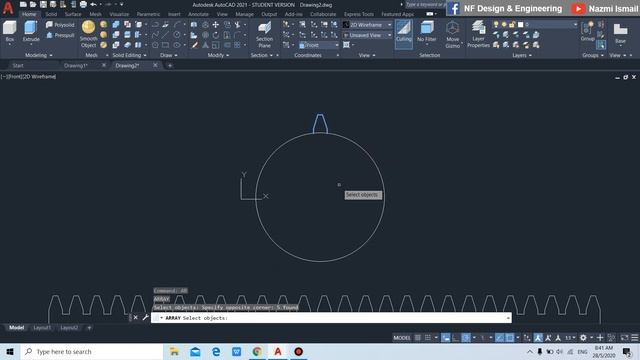The width and height of the screenshot is (640, 360).
Task: Toggle snap mode in status bar
Action: point(428,338)
